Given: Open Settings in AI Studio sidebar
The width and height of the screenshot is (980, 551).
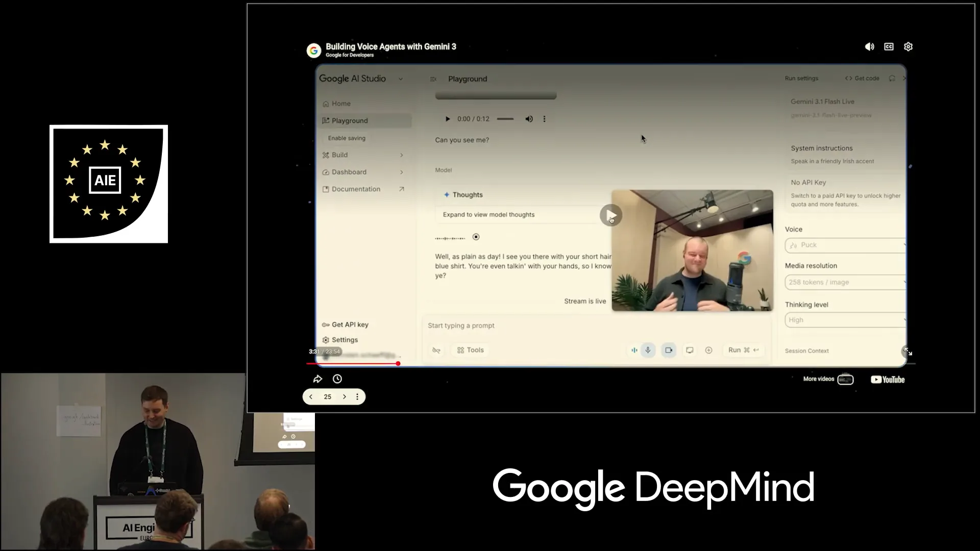Looking at the screenshot, I should pyautogui.click(x=340, y=340).
